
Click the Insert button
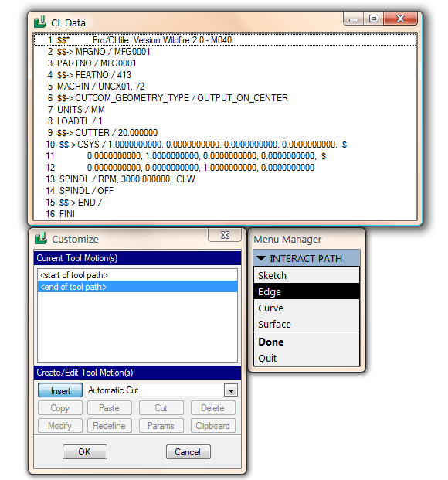coord(60,390)
